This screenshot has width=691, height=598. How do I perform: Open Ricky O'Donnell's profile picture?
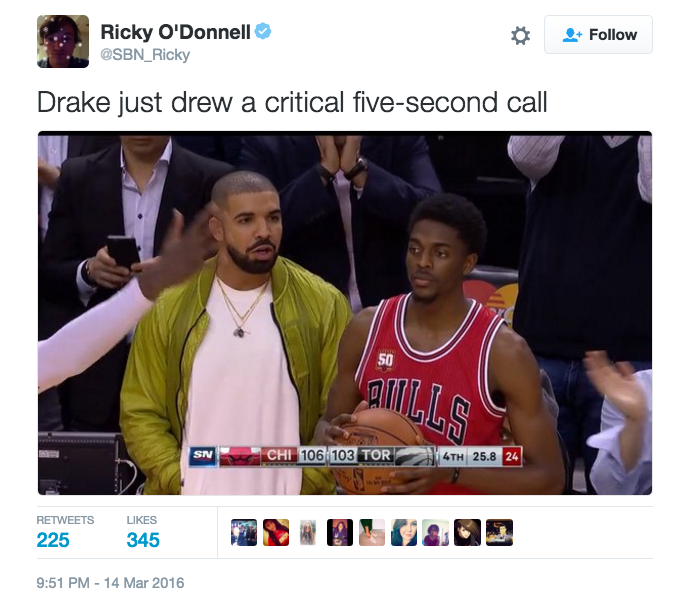pyautogui.click(x=63, y=41)
